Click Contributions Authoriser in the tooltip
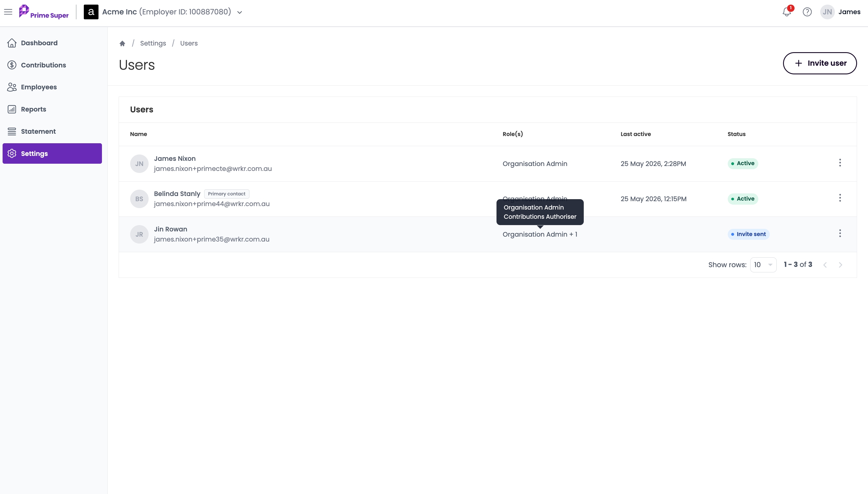This screenshot has height=494, width=868. (x=540, y=216)
